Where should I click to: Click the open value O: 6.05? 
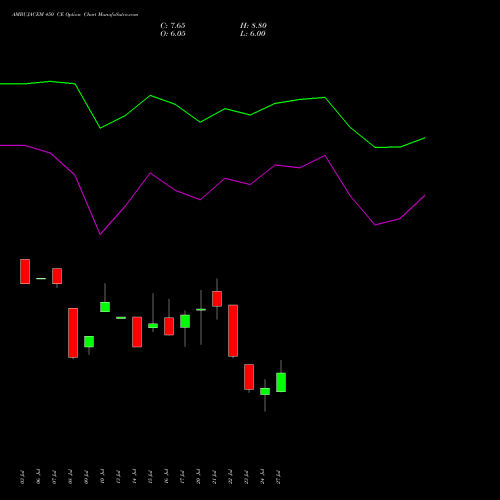(x=173, y=34)
